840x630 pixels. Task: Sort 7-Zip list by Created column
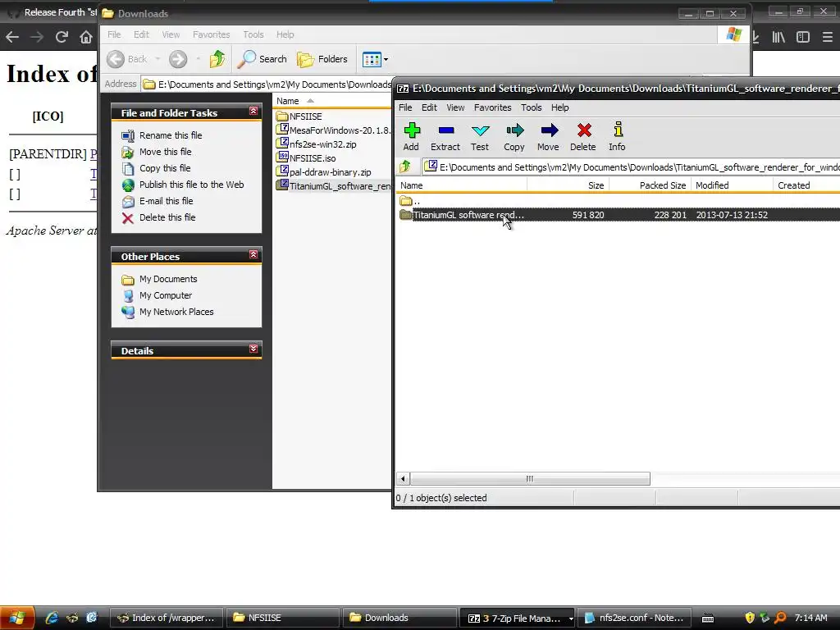(806, 185)
